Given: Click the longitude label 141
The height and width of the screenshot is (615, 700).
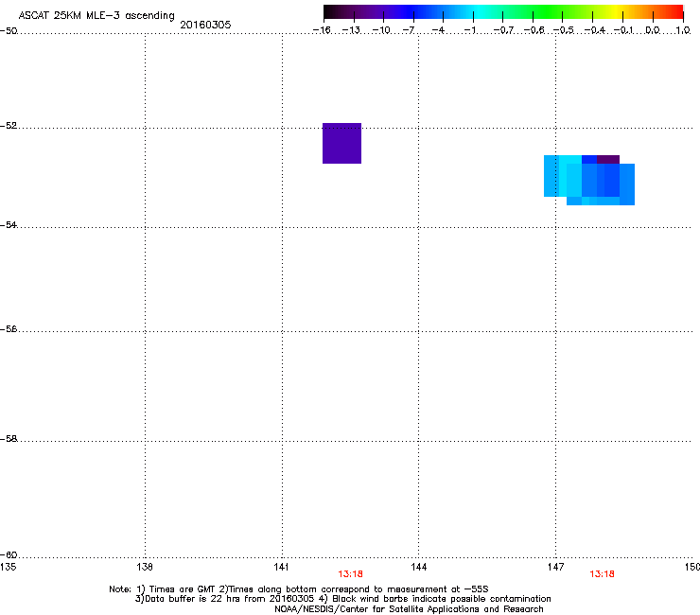Looking at the screenshot, I should [282, 567].
